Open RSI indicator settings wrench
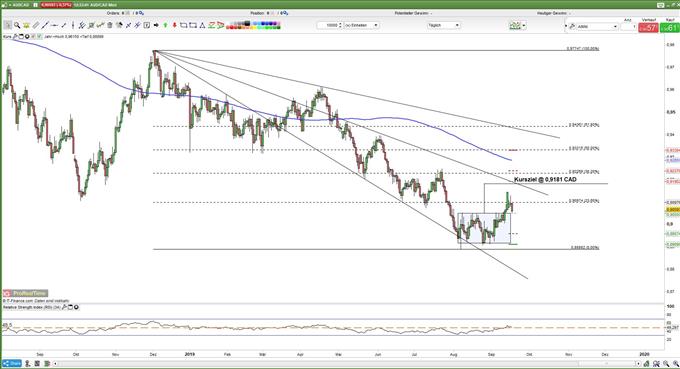Viewport: 680px width, 369px height. [64, 307]
